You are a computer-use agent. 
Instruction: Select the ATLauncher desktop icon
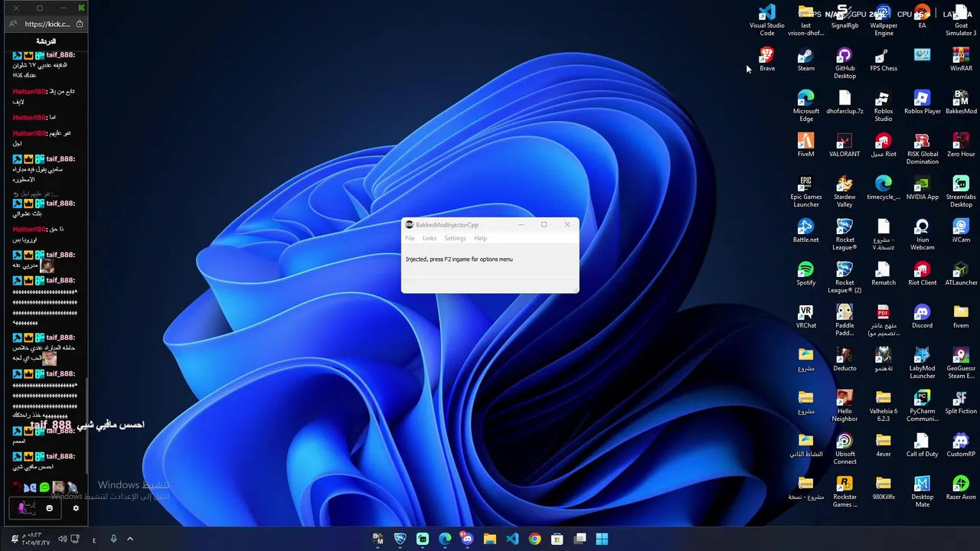click(961, 273)
